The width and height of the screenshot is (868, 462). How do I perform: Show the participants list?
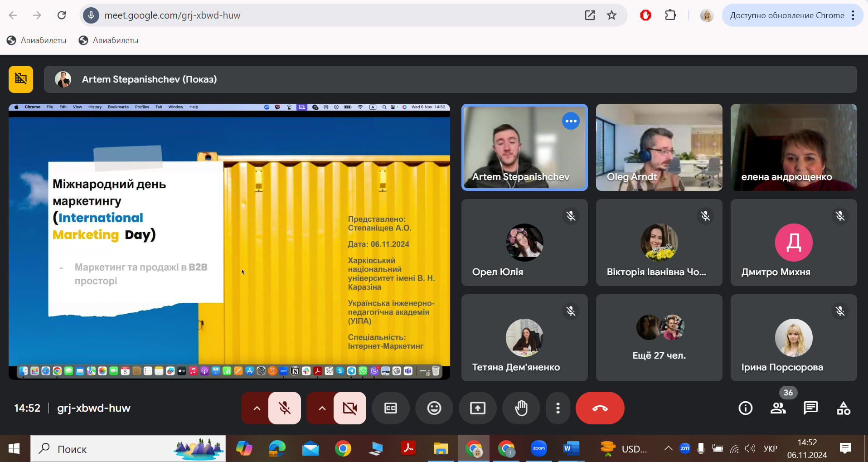coord(778,408)
